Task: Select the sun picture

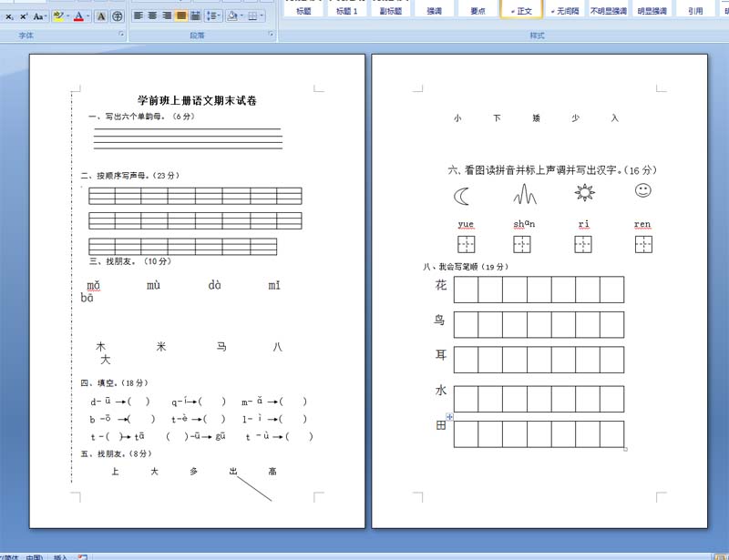Action: (584, 192)
